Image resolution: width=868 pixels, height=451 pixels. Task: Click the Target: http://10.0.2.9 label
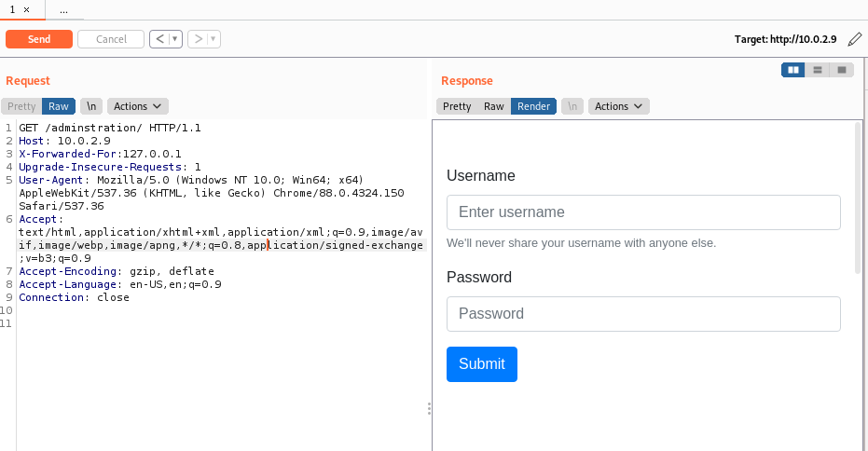coord(785,39)
